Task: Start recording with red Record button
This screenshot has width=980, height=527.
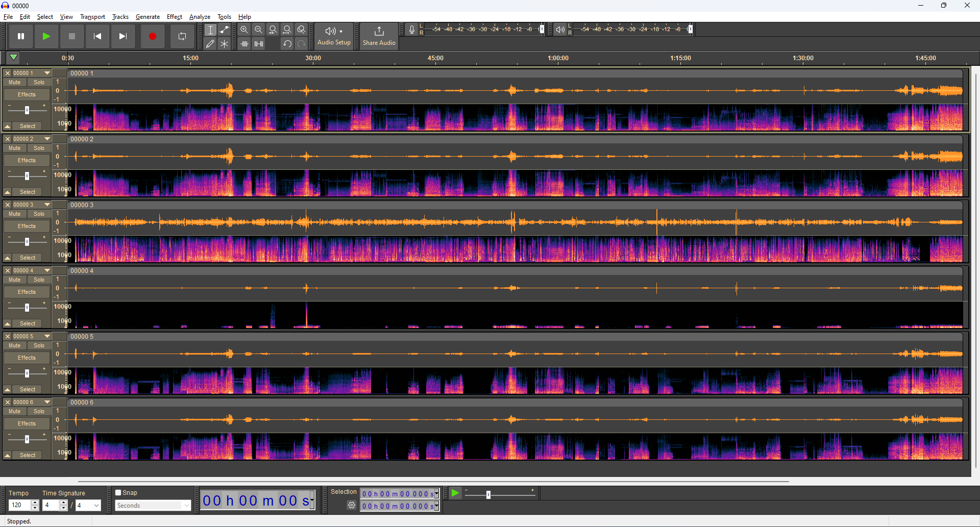Action: (x=153, y=36)
